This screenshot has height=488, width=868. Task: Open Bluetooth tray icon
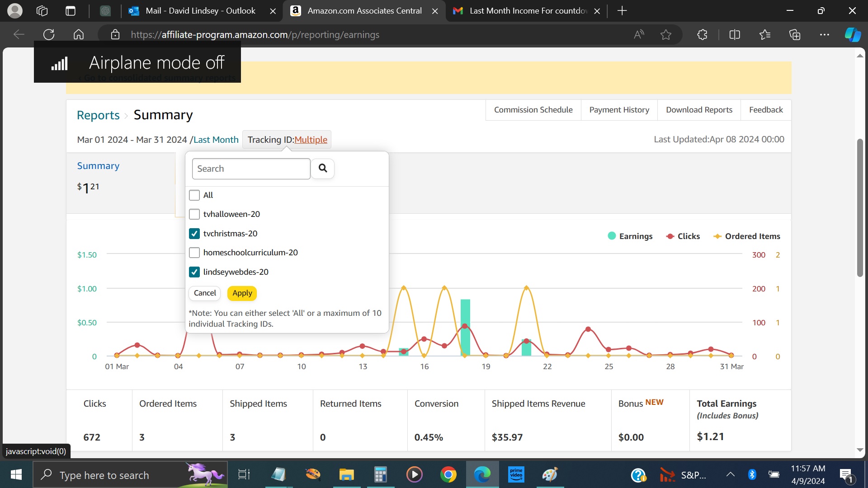click(752, 474)
